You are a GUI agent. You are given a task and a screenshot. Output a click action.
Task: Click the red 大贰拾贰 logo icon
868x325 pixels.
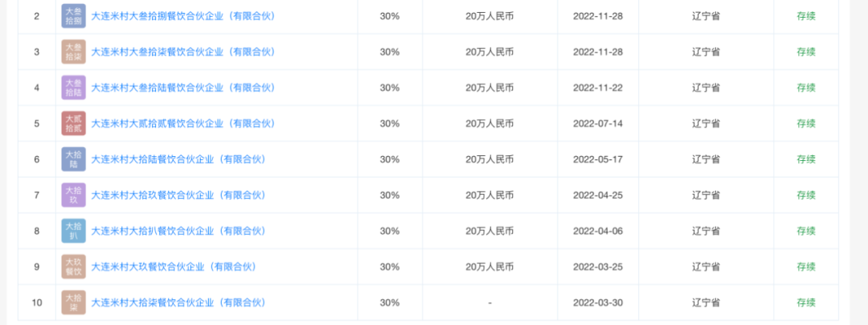point(74,123)
